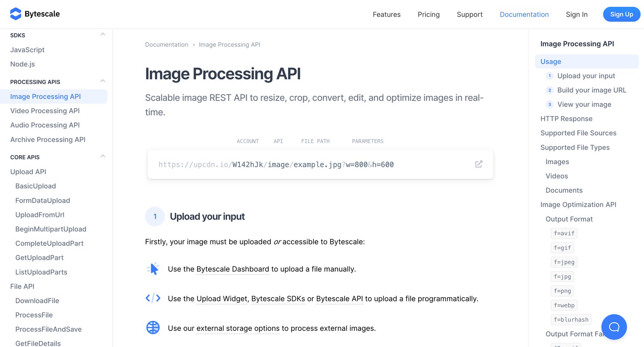Open the external storage options link
This screenshot has width=644, height=347.
click(x=238, y=328)
